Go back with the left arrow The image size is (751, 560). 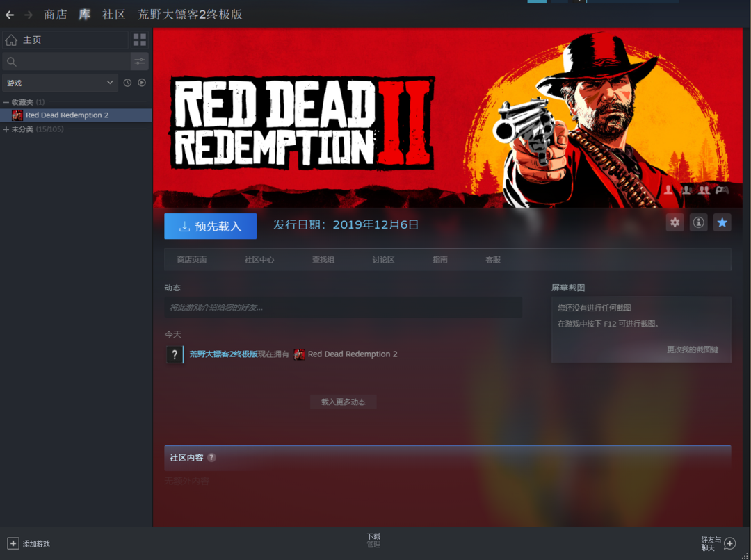tap(10, 15)
